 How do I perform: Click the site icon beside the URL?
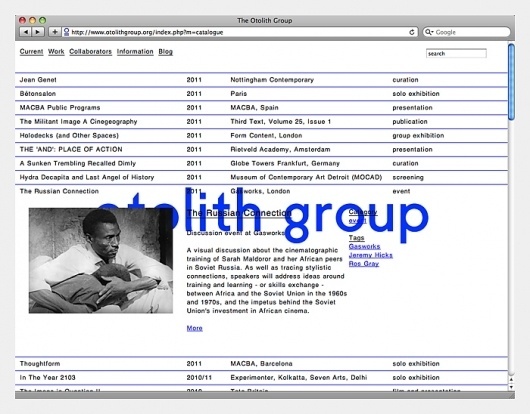[66, 32]
